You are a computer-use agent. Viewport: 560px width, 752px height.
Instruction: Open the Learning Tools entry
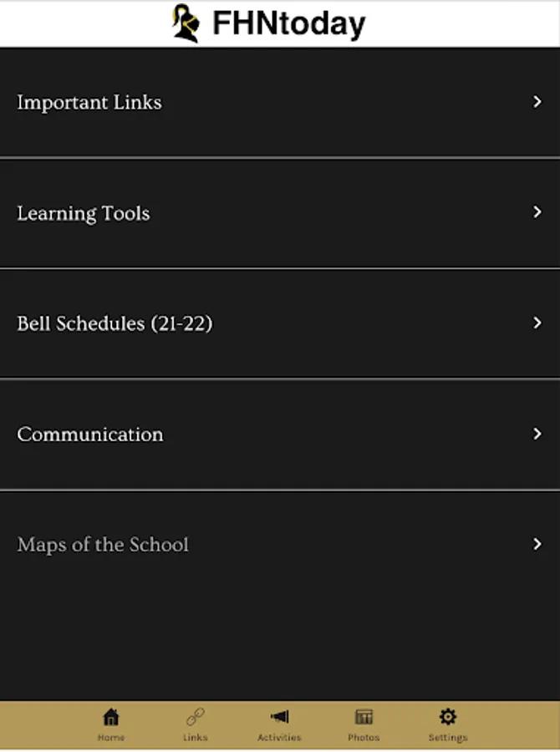pyautogui.click(x=280, y=213)
